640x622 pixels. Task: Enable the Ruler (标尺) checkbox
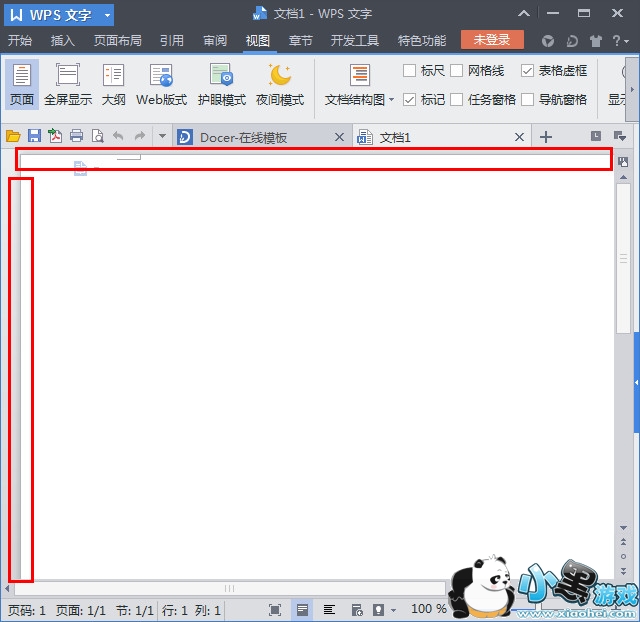click(x=410, y=71)
